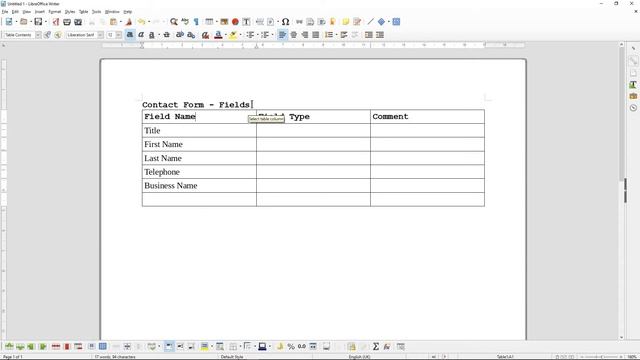Click 'Page 1 of 1' in status bar

(13, 357)
